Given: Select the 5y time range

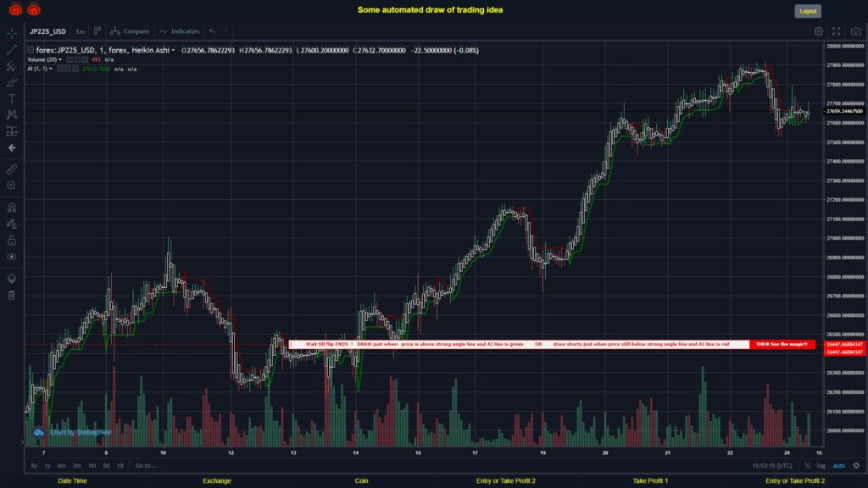Looking at the screenshot, I should 34,466.
